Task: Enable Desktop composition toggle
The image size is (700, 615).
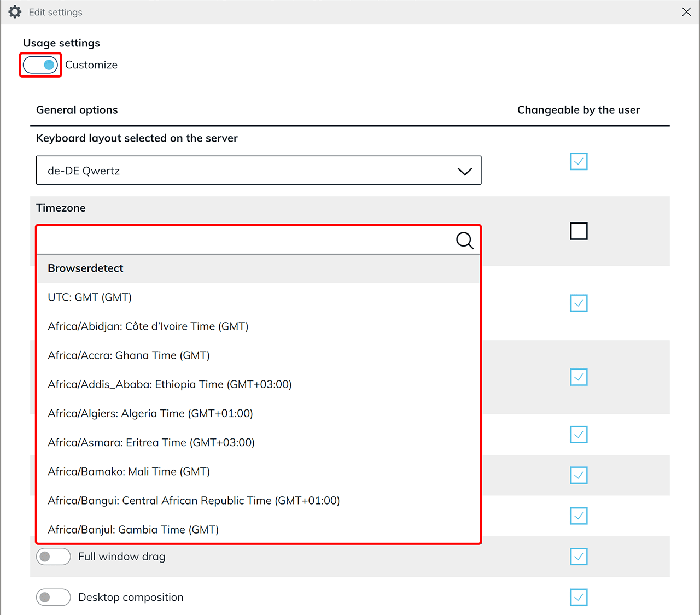Action: 53,597
